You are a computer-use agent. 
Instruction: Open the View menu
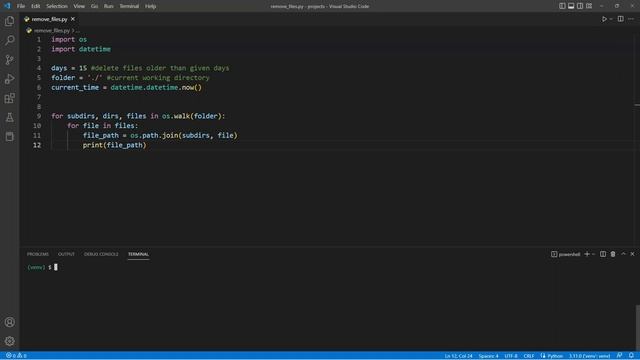(x=79, y=6)
